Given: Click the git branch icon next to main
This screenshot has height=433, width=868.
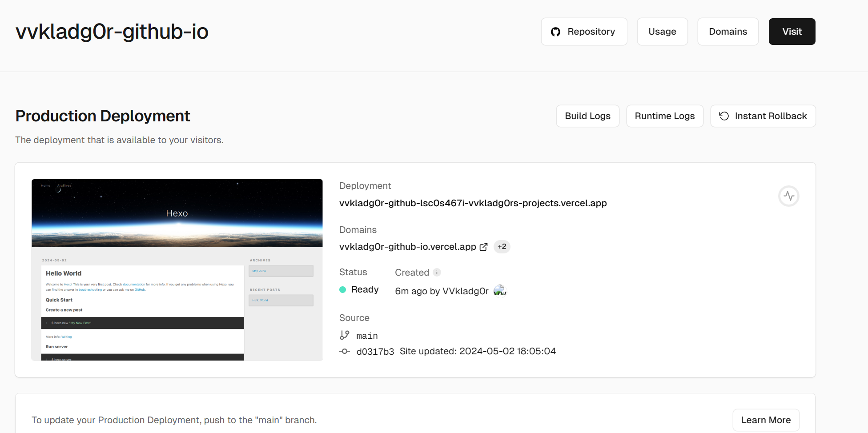Looking at the screenshot, I should [345, 335].
